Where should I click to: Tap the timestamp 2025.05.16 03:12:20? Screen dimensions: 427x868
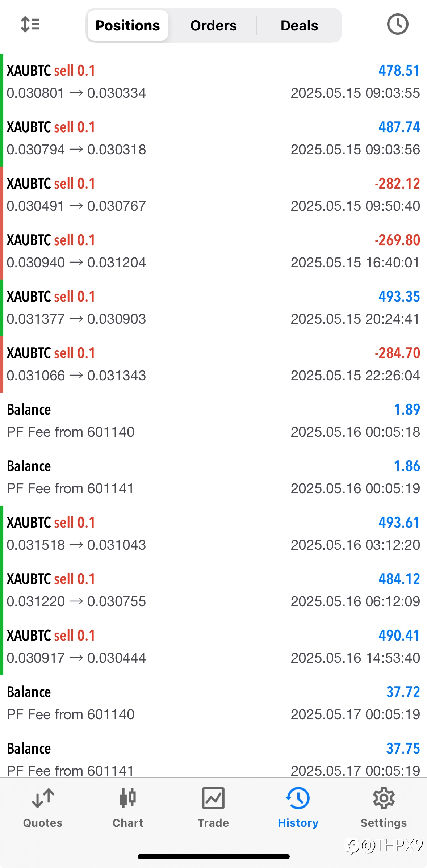click(355, 545)
